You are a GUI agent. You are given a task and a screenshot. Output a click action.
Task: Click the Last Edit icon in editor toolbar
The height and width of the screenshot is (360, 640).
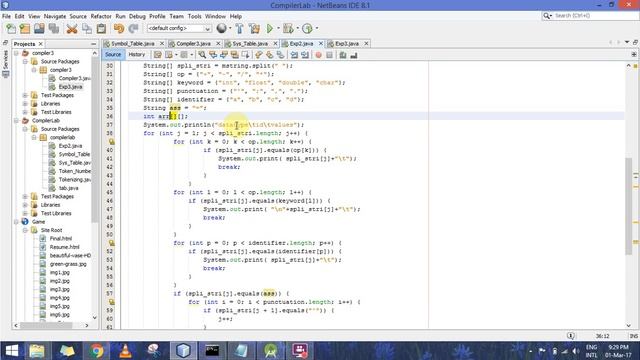click(158, 55)
